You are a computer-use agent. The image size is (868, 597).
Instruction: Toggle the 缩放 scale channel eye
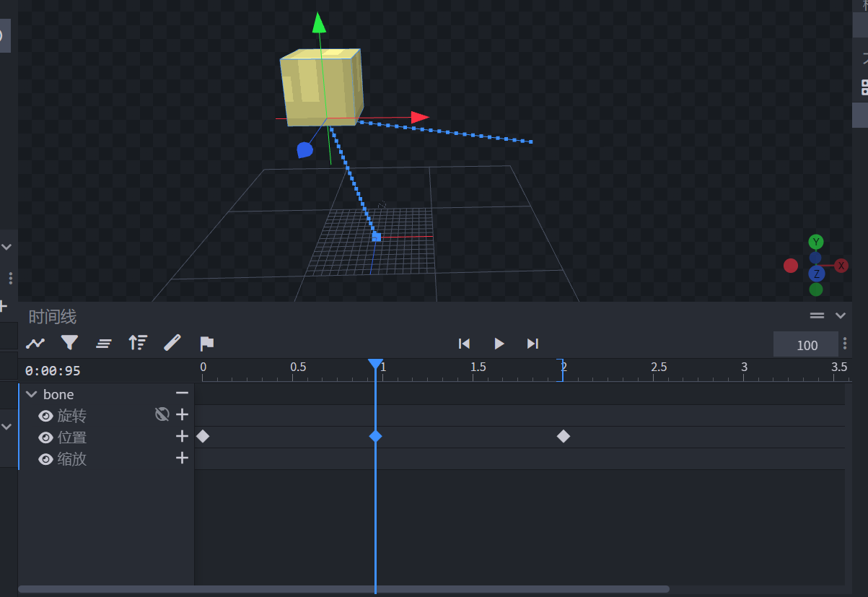click(45, 459)
